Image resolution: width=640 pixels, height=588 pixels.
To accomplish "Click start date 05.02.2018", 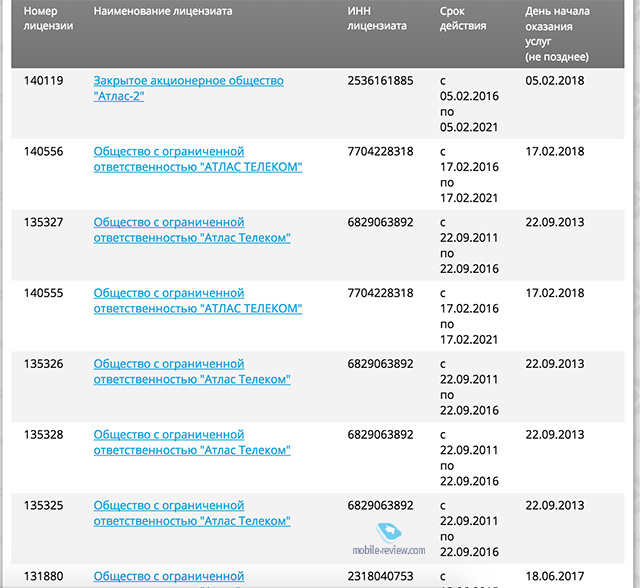I will tap(555, 81).
